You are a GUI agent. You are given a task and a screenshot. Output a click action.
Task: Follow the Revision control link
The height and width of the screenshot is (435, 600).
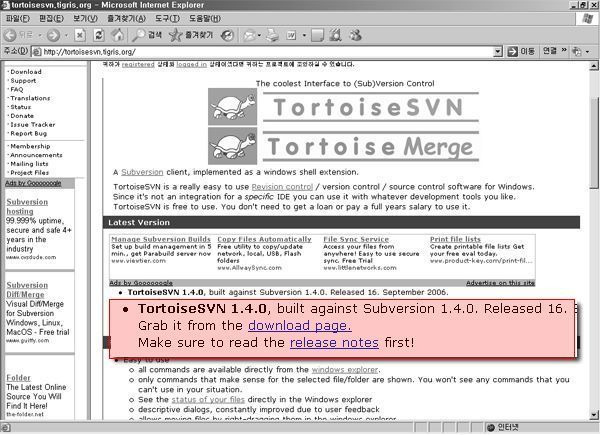click(x=282, y=187)
